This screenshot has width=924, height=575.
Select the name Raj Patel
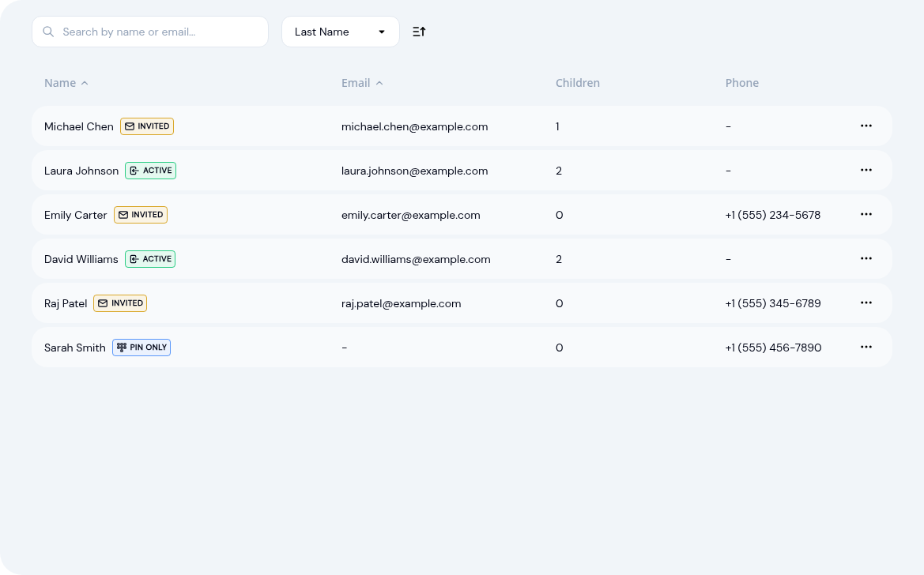coord(66,303)
